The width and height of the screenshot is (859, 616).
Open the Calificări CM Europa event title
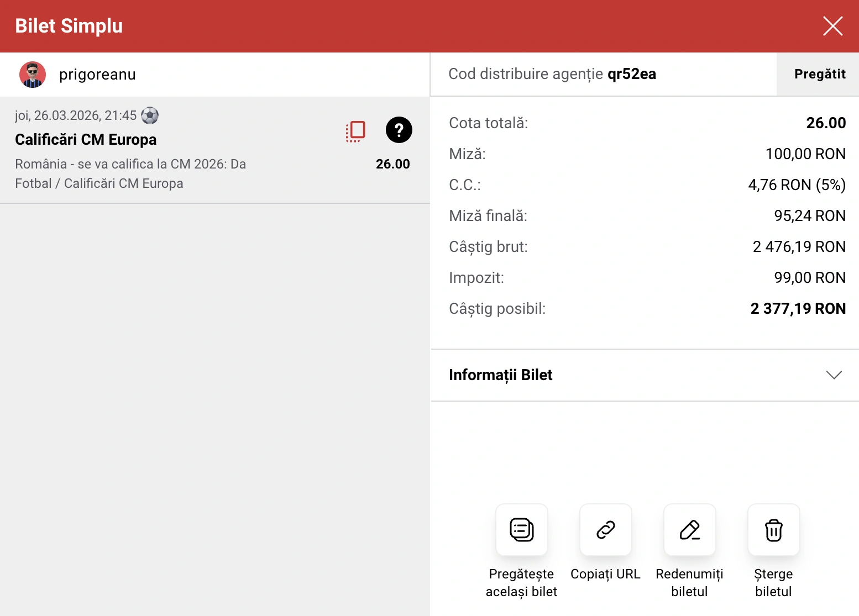tap(86, 140)
